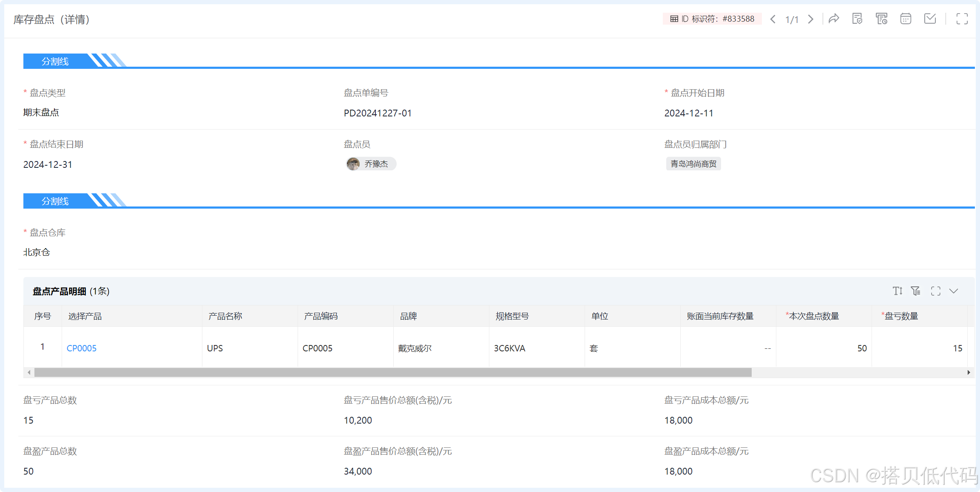Go to the previous record arrow
Viewport: 980px width, 492px height.
(773, 19)
